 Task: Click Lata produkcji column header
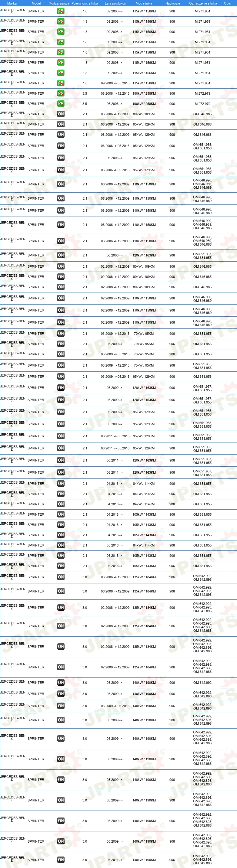[115, 3]
